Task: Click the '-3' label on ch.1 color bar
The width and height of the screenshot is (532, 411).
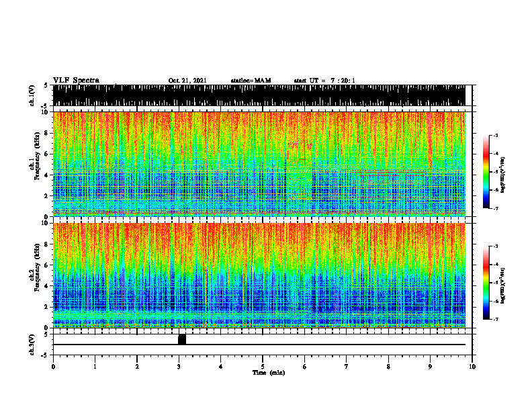Action: (x=496, y=135)
